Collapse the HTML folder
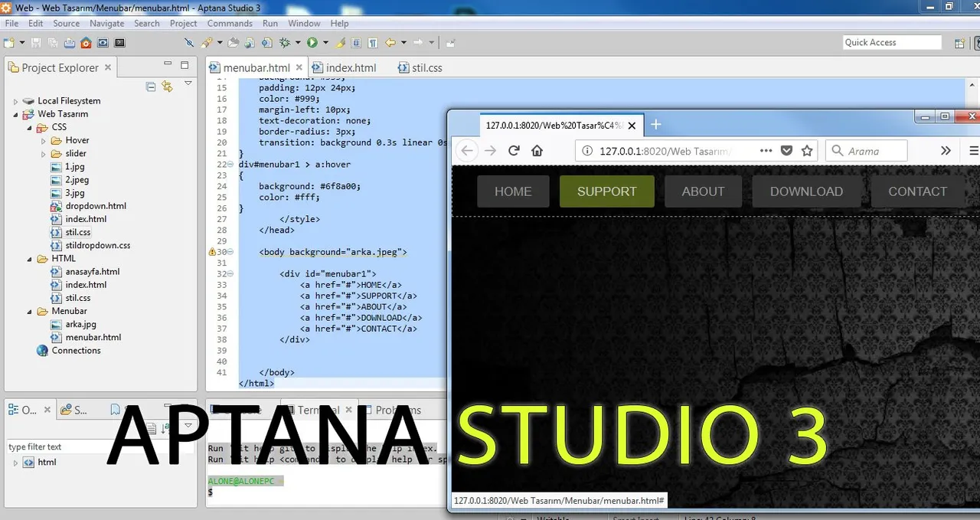980x520 pixels. point(30,259)
